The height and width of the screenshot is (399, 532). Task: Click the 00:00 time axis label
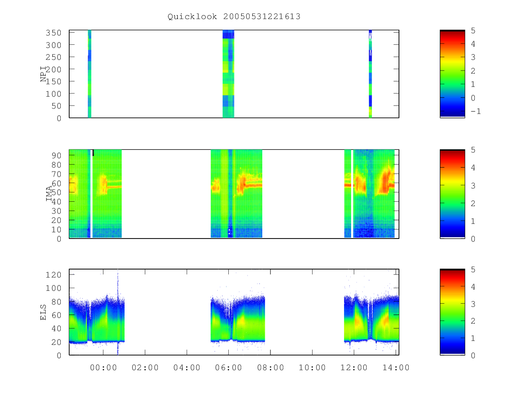coord(103,368)
